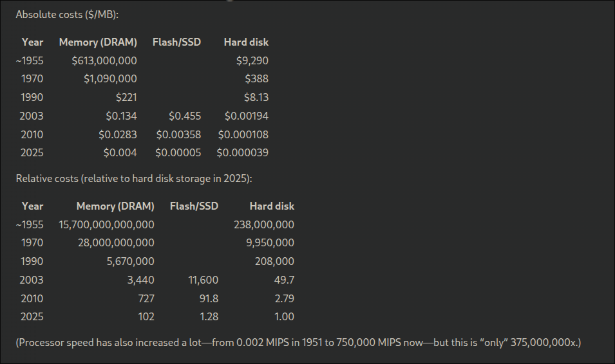Click Memory (DRAM) header in absolute costs table
Viewport: 615px width, 364px height.
(98, 42)
